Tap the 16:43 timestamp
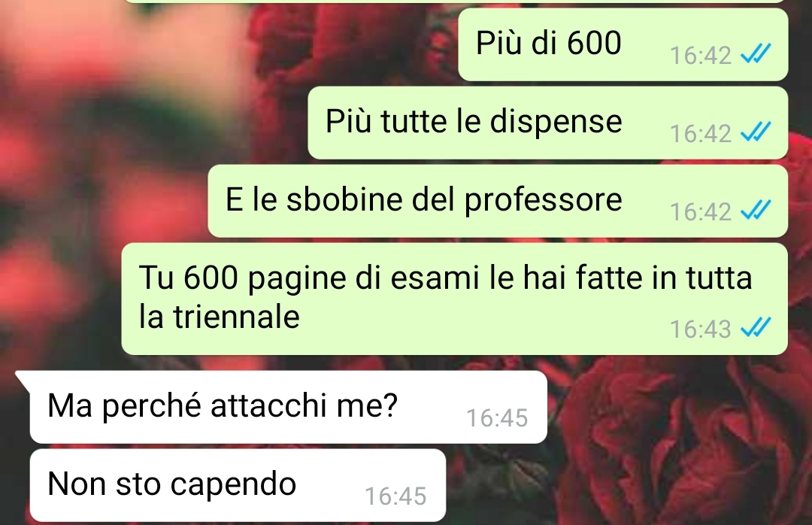This screenshot has width=812, height=525. point(700,329)
